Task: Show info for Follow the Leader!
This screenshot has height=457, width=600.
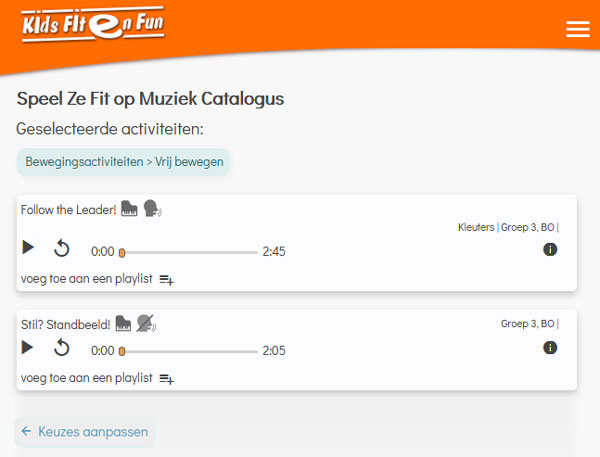Action: pos(550,250)
